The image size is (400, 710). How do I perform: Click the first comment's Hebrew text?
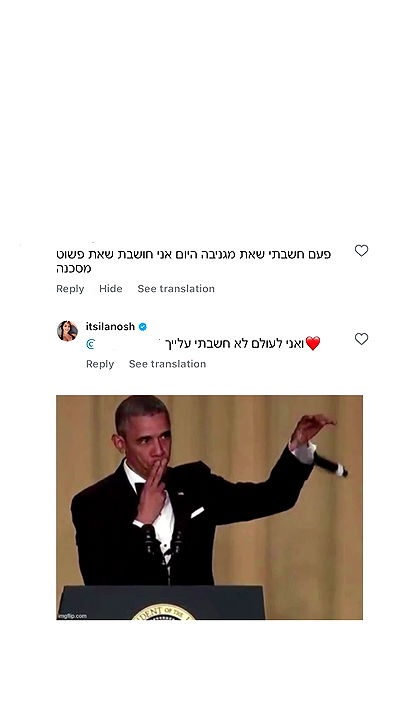(193, 261)
